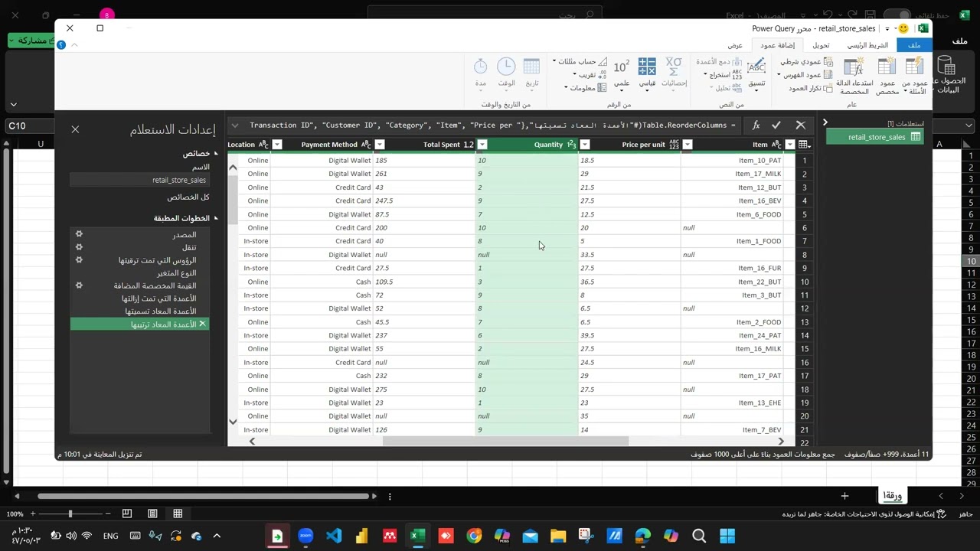Expand the formula bar with the chevron

point(235,125)
